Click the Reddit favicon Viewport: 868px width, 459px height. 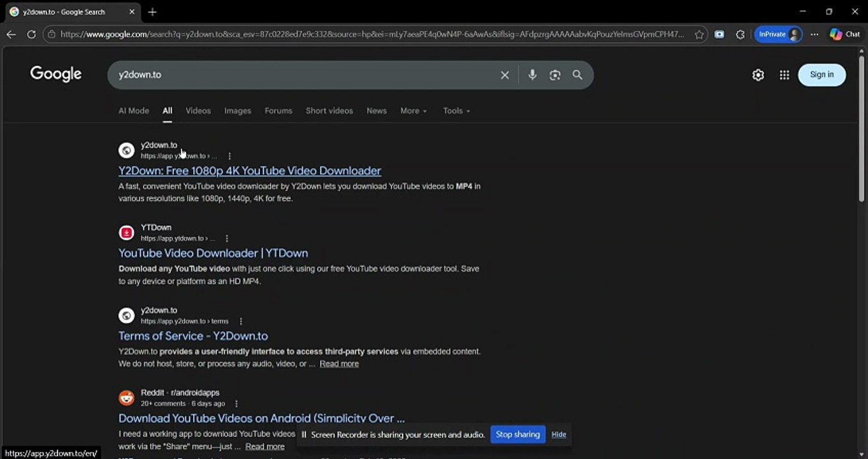click(126, 398)
